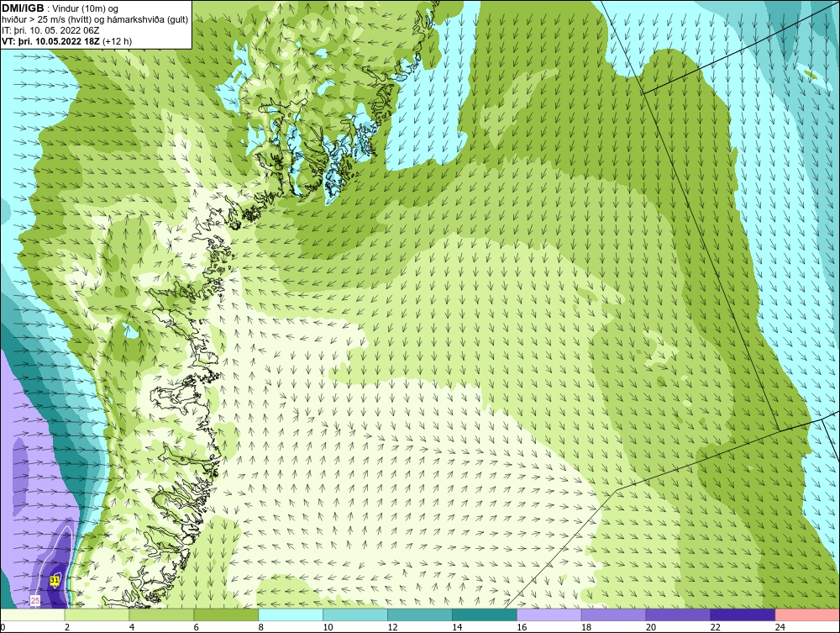Select the turquoise 10–12 m/s legend swatch

[x=355, y=615]
